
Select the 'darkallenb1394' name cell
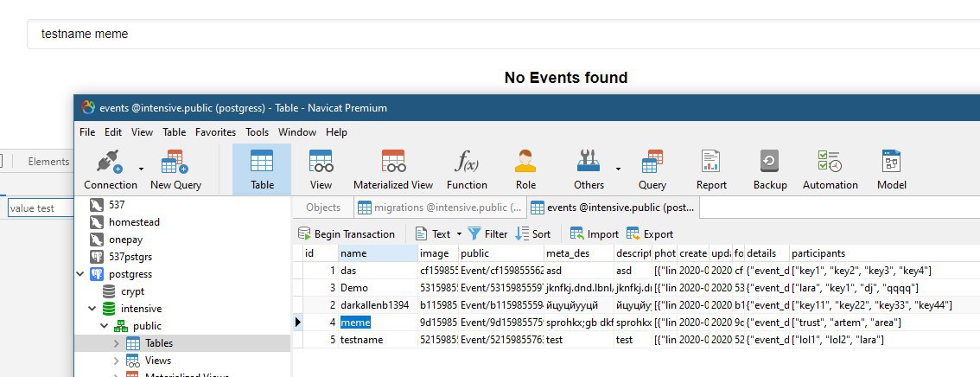point(379,305)
